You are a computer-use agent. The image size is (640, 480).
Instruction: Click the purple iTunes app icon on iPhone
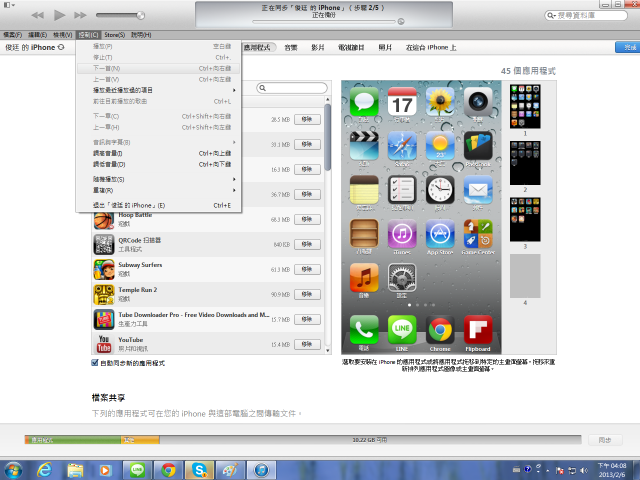(402, 233)
